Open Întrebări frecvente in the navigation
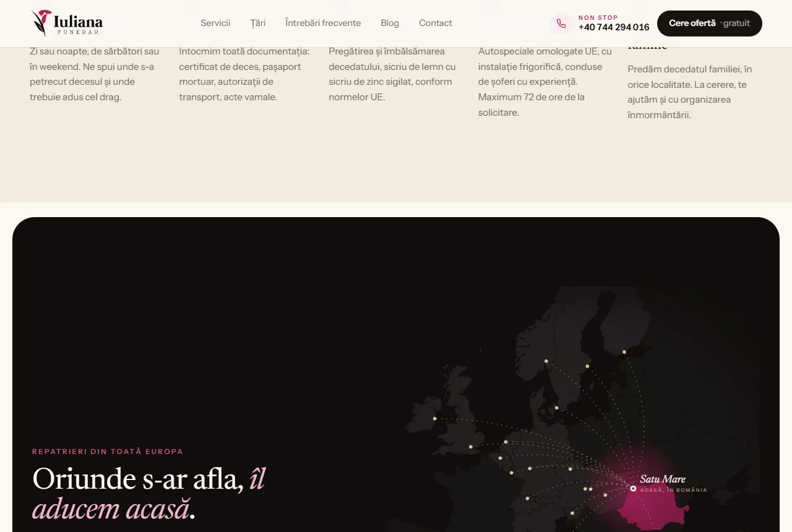This screenshot has height=532, width=792. coord(323,23)
